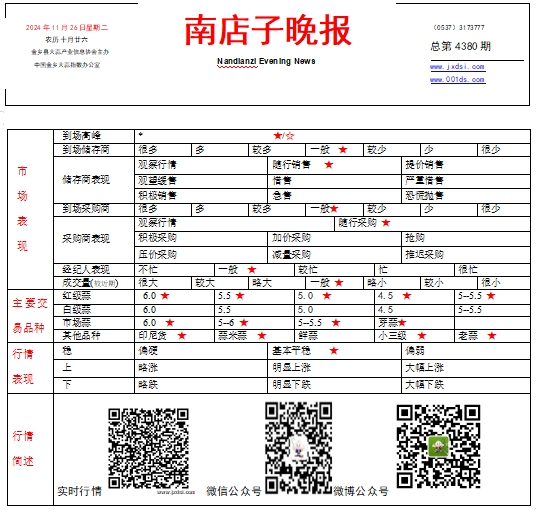
Task: Click the red star beside 随行采购
Action: coord(386,223)
